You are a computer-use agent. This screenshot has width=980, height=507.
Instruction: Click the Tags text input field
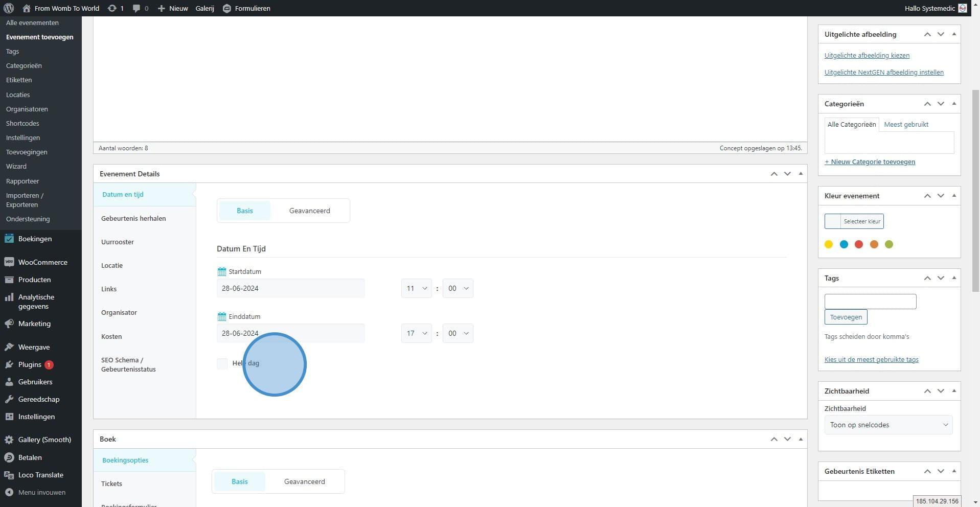coord(870,302)
